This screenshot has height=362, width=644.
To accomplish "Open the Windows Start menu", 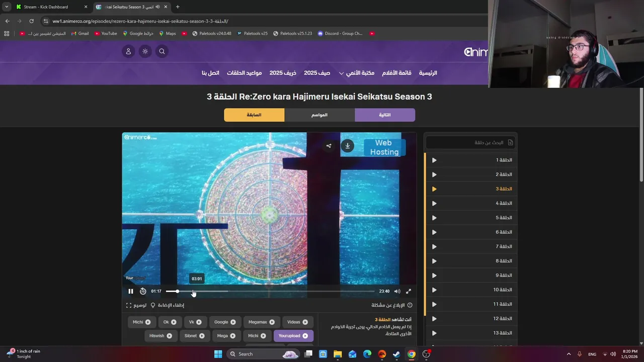I will click(218, 354).
